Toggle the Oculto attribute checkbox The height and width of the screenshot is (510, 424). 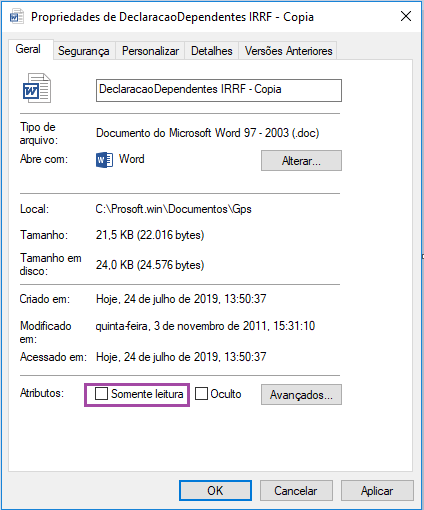201,394
